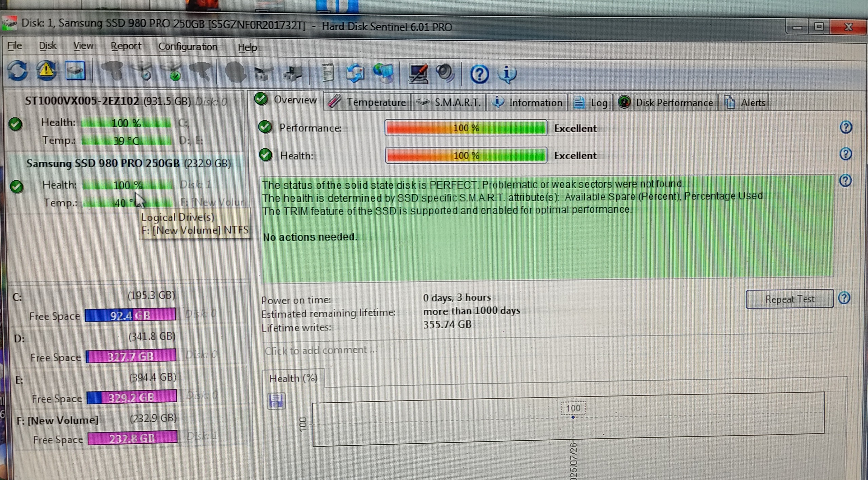868x480 pixels.
Task: Click the F: free space 232.8 GB bar
Action: tap(132, 438)
